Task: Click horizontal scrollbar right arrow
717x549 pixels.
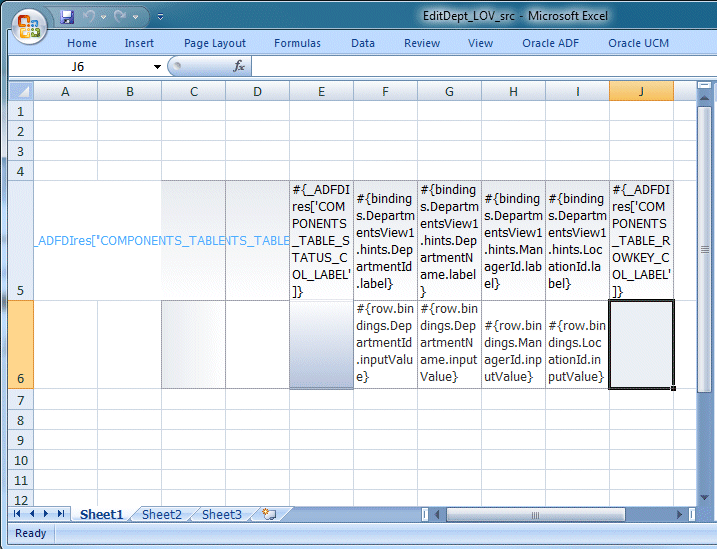Action: (x=680, y=515)
